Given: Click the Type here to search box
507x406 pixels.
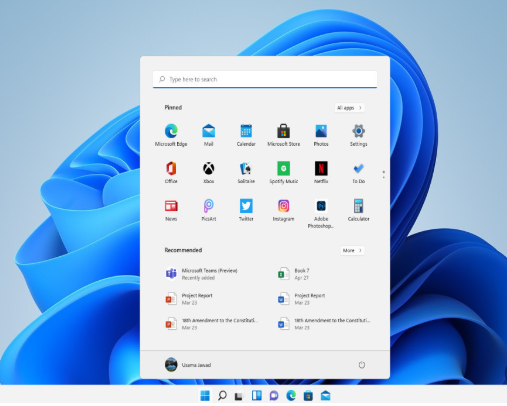Looking at the screenshot, I should tap(265, 79).
